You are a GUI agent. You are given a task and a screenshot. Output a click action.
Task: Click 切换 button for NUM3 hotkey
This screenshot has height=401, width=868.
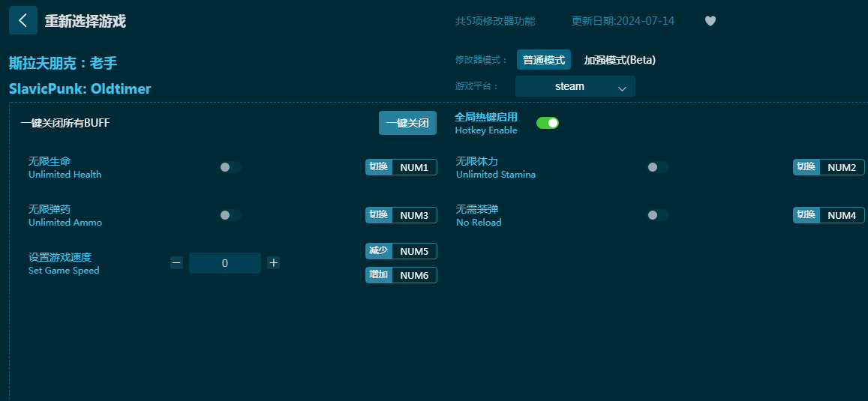tap(379, 215)
